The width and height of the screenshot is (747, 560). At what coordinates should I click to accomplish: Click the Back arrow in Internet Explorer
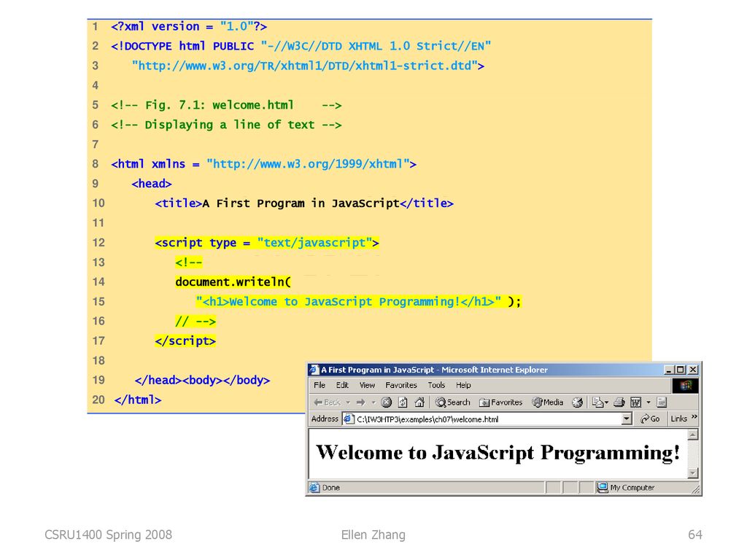coord(327,402)
